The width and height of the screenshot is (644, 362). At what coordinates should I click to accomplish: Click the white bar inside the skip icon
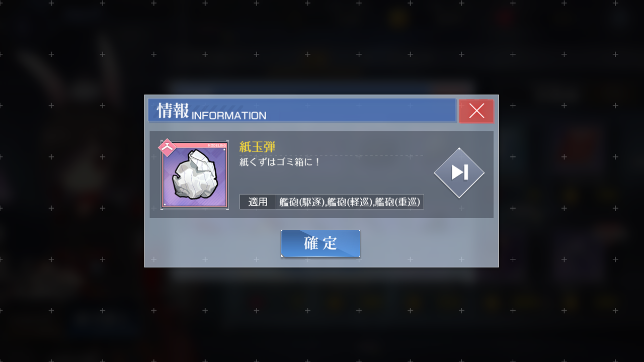466,172
